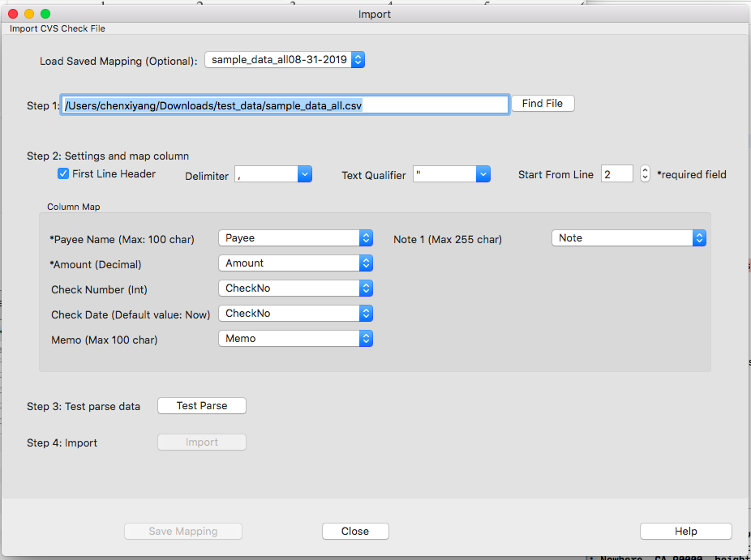Viewport: 751px width, 560px height.
Task: Click the Start From Line stepper arrows
Action: (645, 174)
